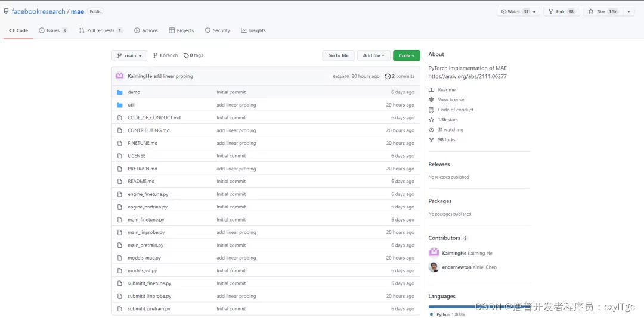Viewport: 644px width, 318px height.
Task: Click the file icon for main_linprobe.py
Action: pos(119,232)
